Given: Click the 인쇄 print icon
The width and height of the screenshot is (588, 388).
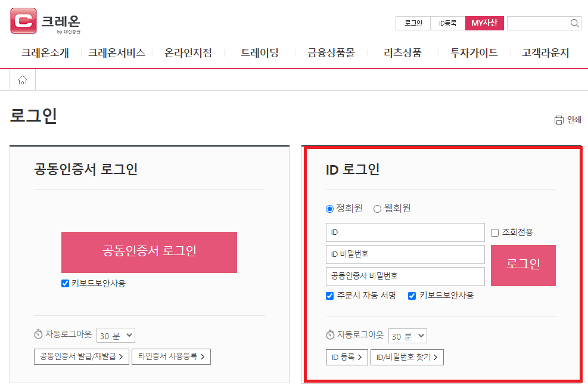Looking at the screenshot, I should click(x=559, y=120).
